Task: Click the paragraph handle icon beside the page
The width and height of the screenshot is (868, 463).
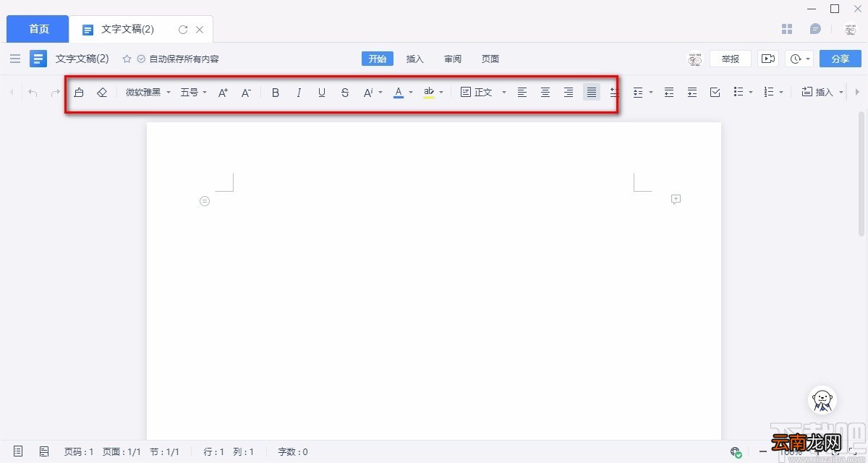Action: coord(205,201)
